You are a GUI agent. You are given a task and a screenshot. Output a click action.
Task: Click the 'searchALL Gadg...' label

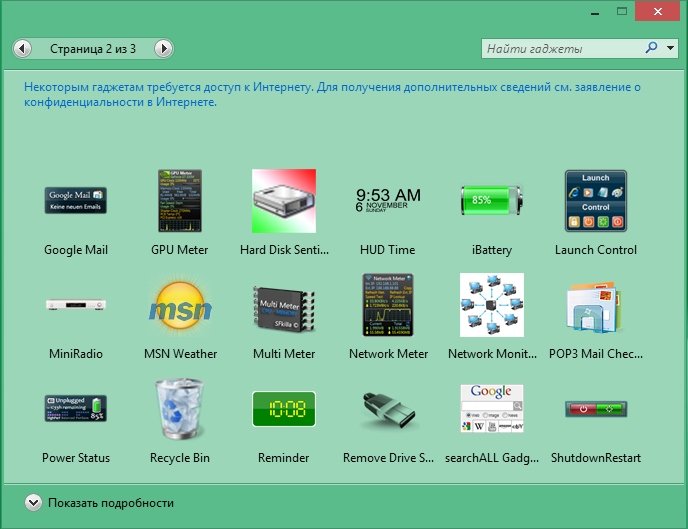(x=492, y=458)
